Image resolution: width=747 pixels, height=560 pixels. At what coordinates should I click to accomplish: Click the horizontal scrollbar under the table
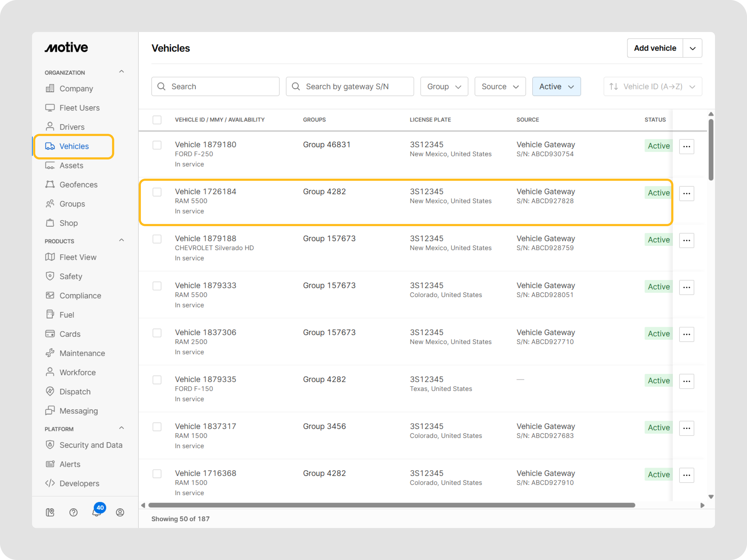(x=392, y=505)
